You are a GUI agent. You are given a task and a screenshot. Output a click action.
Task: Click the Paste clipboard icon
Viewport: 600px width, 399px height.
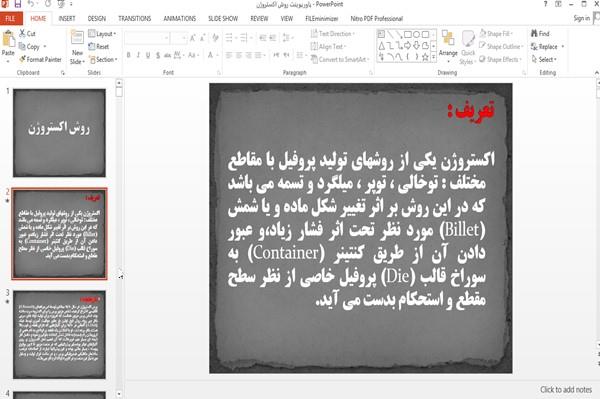click(x=8, y=39)
